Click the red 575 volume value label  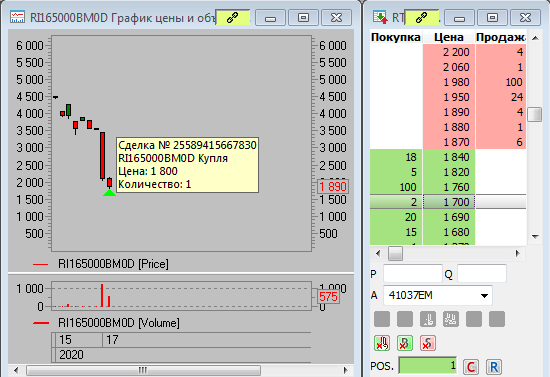tap(328, 297)
